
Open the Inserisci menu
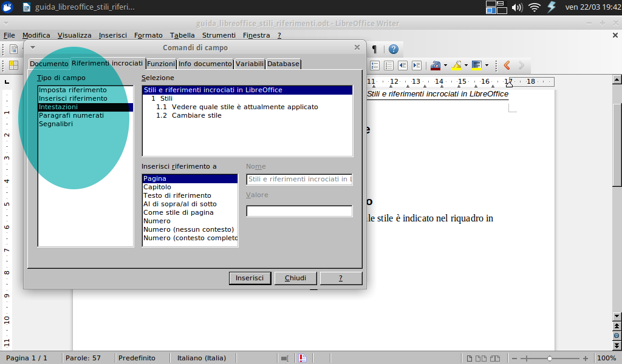click(x=112, y=35)
